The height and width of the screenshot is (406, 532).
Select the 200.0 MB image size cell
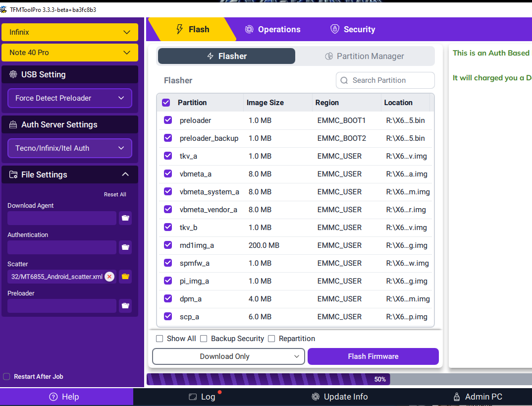(x=264, y=245)
